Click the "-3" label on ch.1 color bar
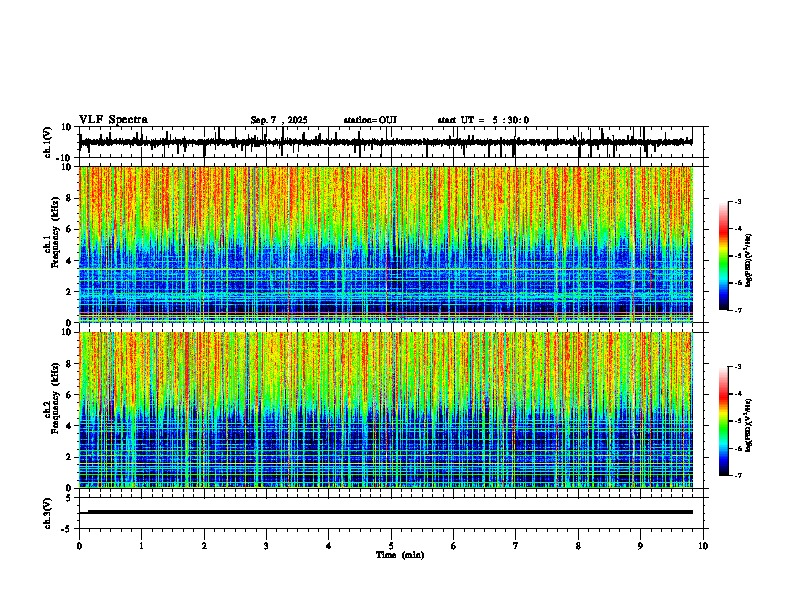792x612 pixels. pos(738,202)
